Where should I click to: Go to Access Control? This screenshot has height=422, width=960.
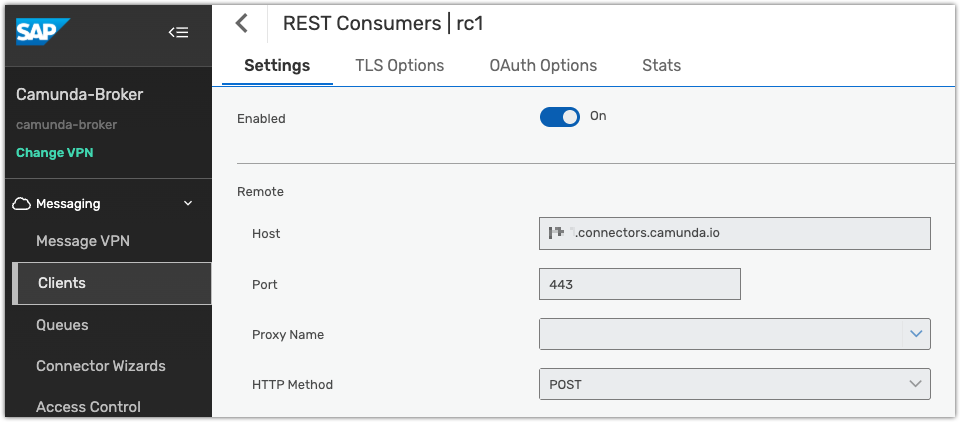click(88, 407)
